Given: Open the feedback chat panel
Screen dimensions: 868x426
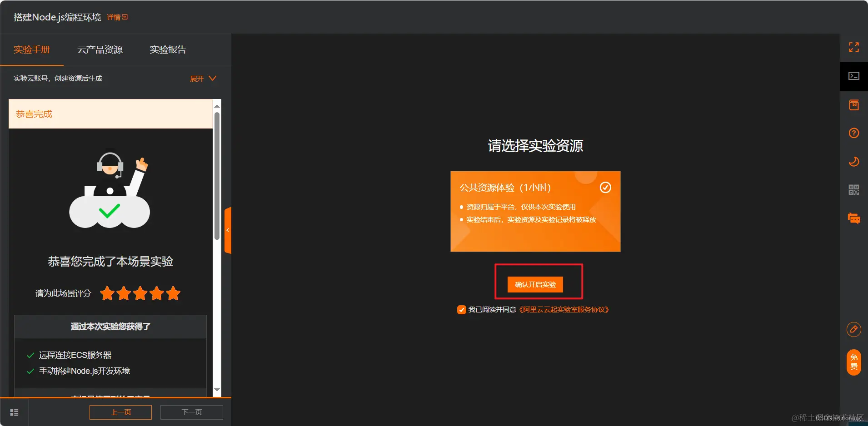Looking at the screenshot, I should click(853, 218).
